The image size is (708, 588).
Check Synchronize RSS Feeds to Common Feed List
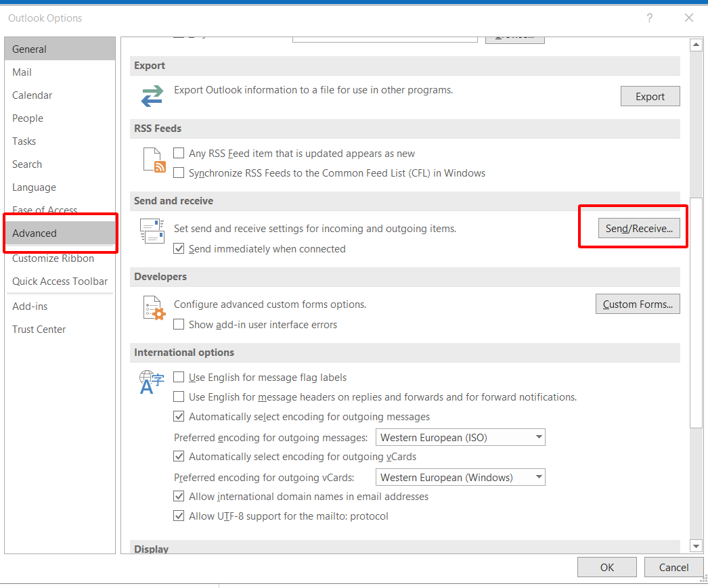[179, 173]
